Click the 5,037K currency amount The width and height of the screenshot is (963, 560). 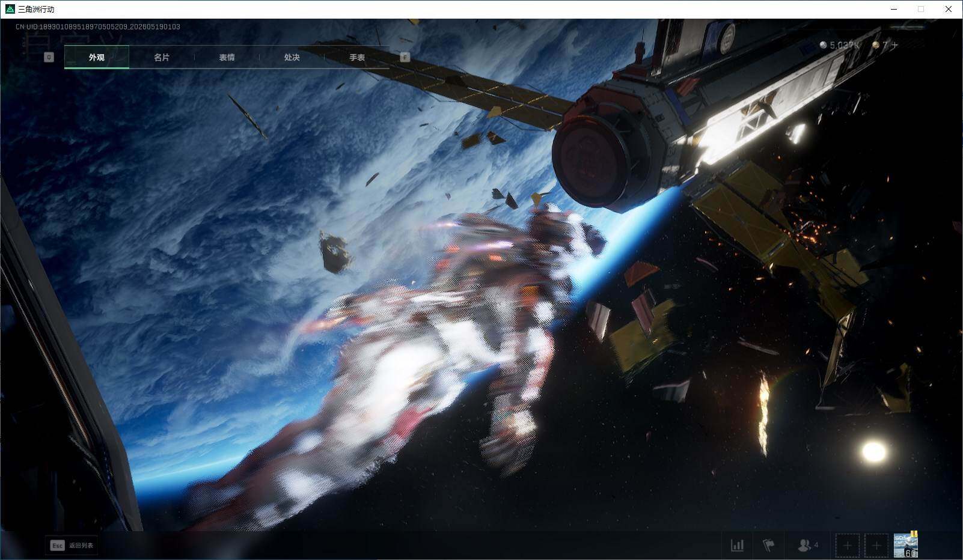click(x=845, y=45)
